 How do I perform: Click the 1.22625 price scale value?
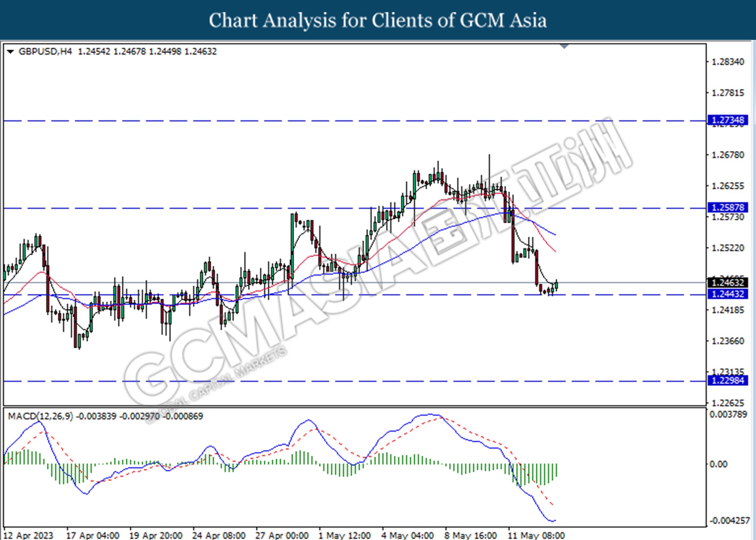(x=728, y=403)
